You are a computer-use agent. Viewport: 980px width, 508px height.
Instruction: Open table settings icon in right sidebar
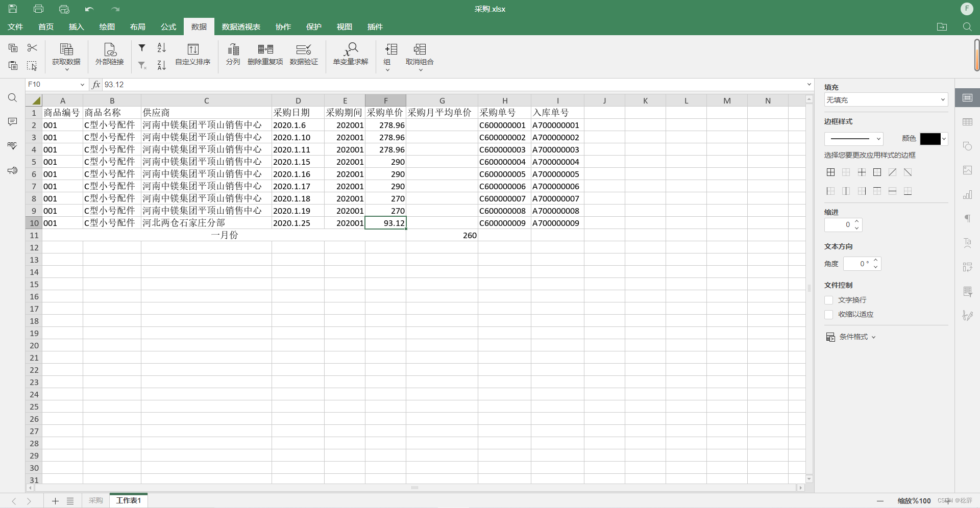(967, 122)
